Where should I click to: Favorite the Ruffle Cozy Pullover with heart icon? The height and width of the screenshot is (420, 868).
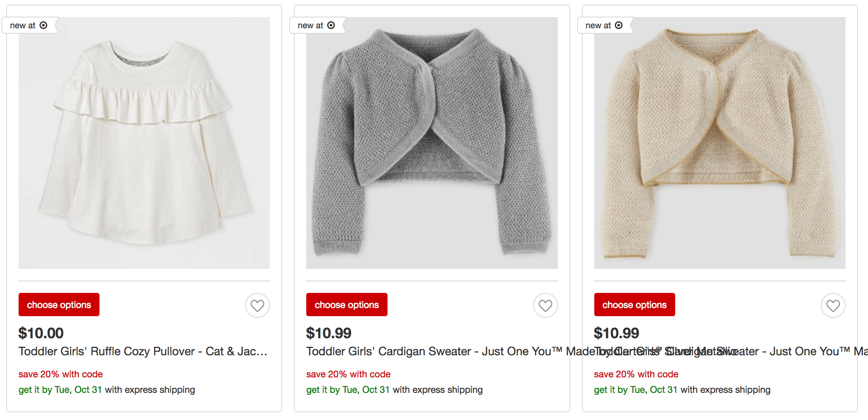click(x=257, y=305)
